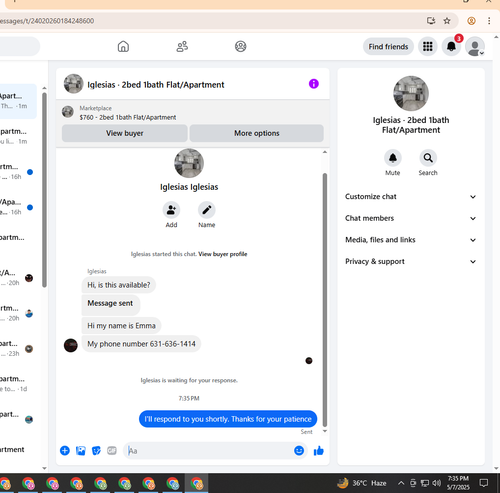Viewport: 500px width, 493px height.
Task: Click the More options button
Action: [257, 133]
